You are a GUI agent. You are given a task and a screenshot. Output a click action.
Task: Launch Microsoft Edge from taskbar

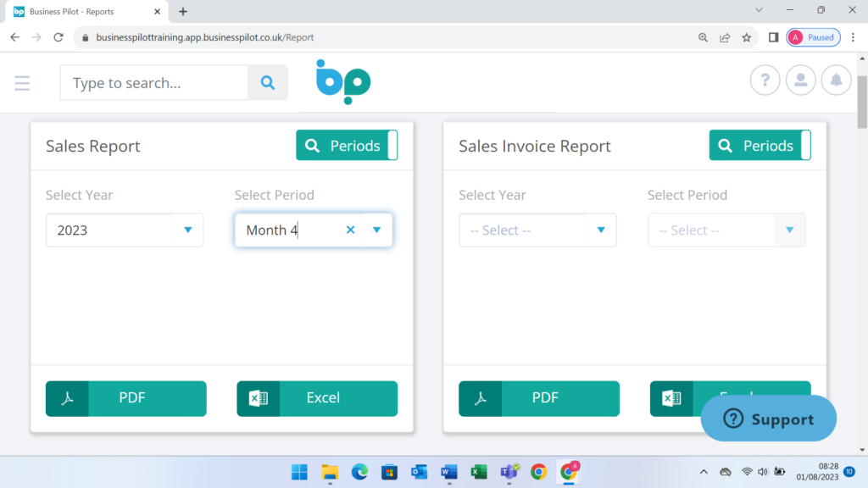[359, 472]
